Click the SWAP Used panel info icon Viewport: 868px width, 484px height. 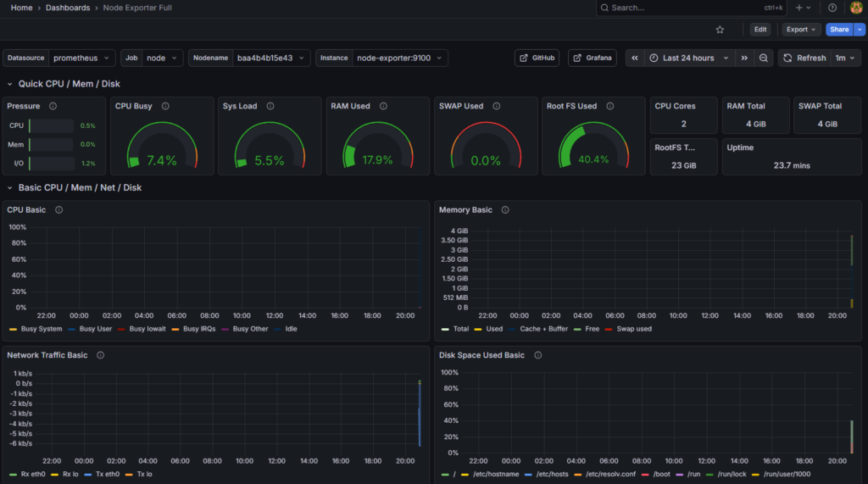496,106
